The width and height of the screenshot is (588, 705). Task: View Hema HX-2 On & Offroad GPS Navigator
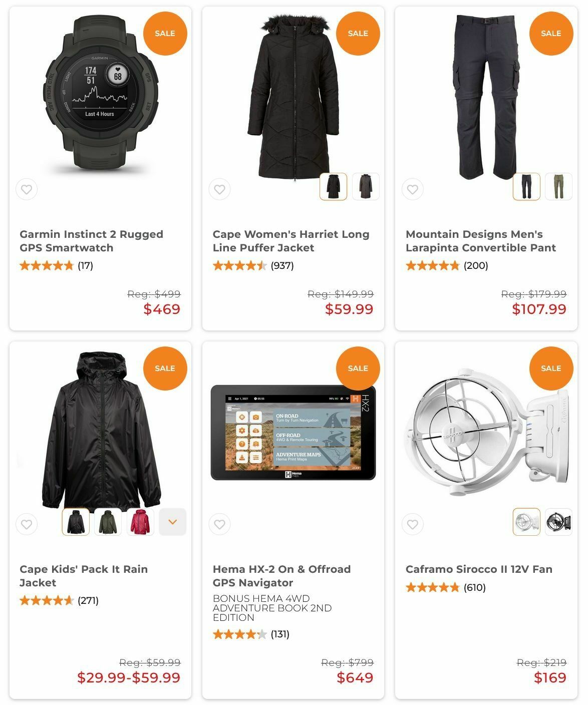[x=282, y=576]
